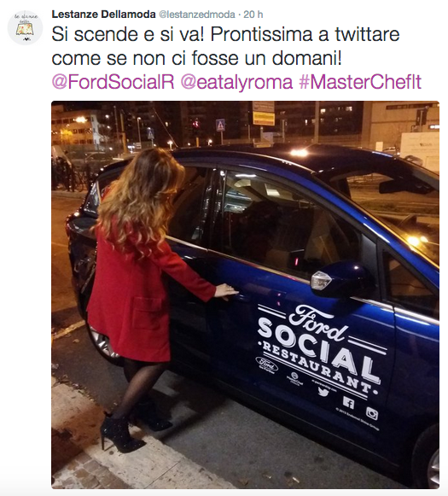Click the Facebook icon on car door
The width and height of the screenshot is (448, 496).
(348, 402)
